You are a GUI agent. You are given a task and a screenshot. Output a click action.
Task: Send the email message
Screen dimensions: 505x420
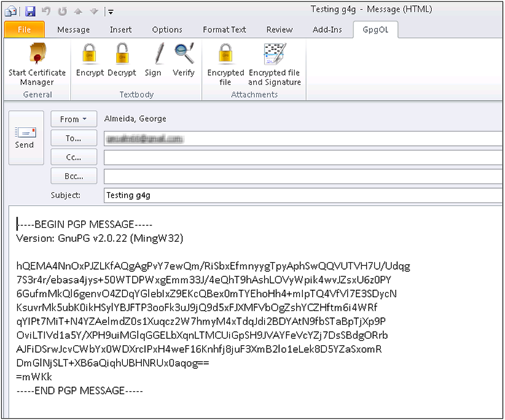(26, 138)
